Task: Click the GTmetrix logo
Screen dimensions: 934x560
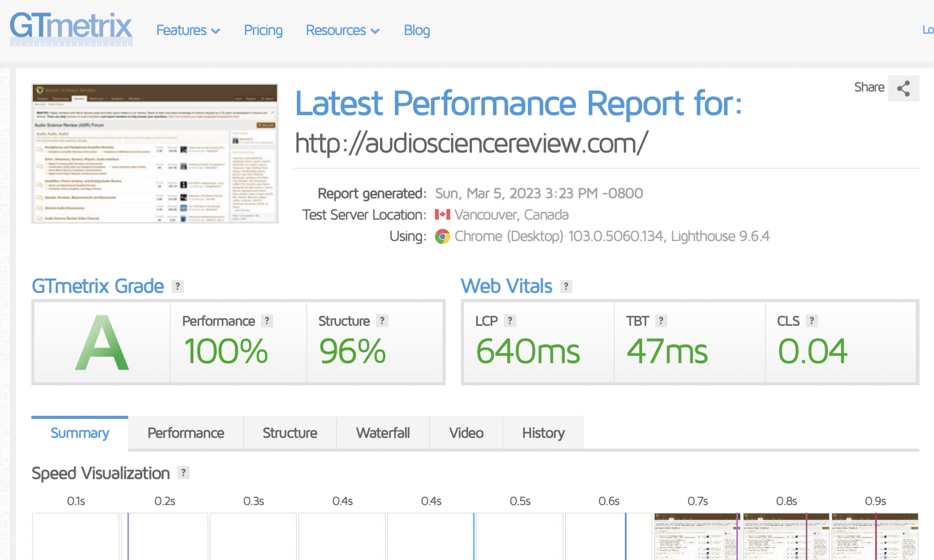Action: 71,29
